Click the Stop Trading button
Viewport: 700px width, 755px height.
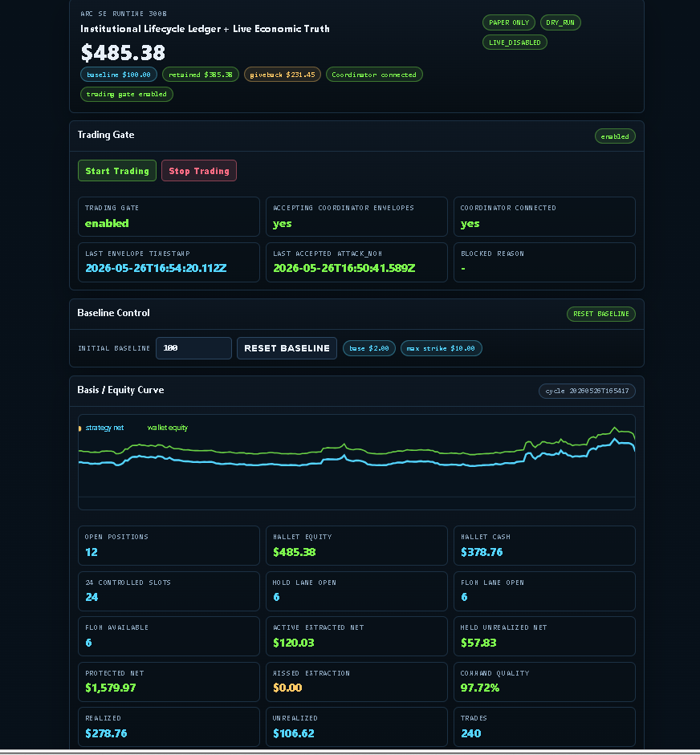(x=199, y=170)
